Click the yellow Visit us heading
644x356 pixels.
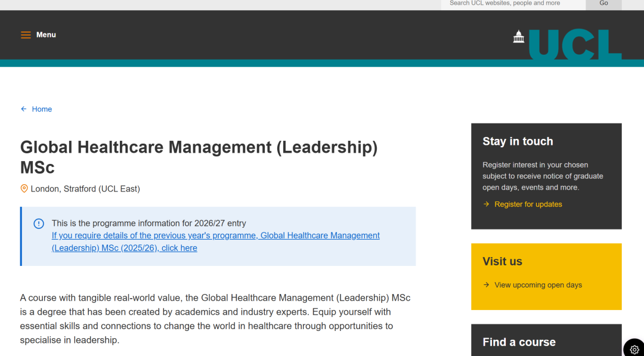point(502,261)
